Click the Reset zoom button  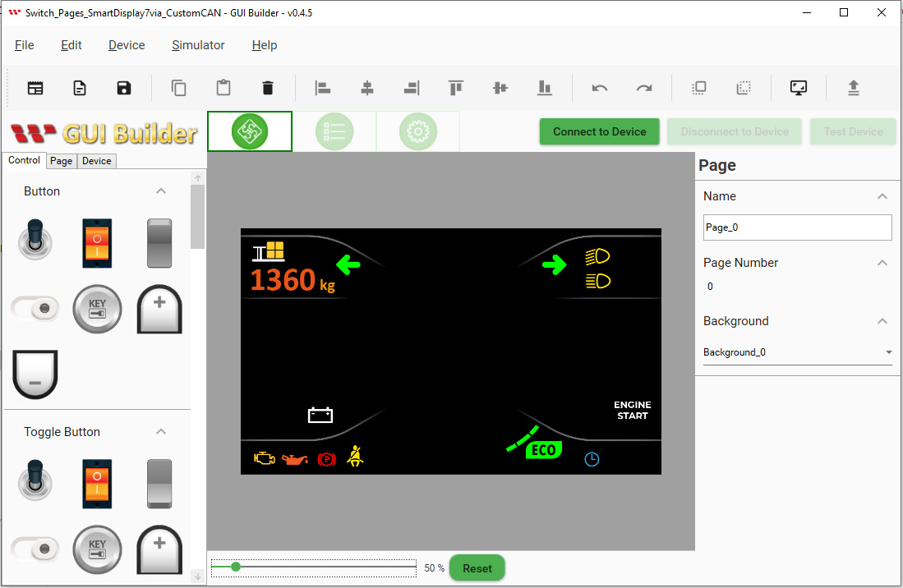point(477,567)
